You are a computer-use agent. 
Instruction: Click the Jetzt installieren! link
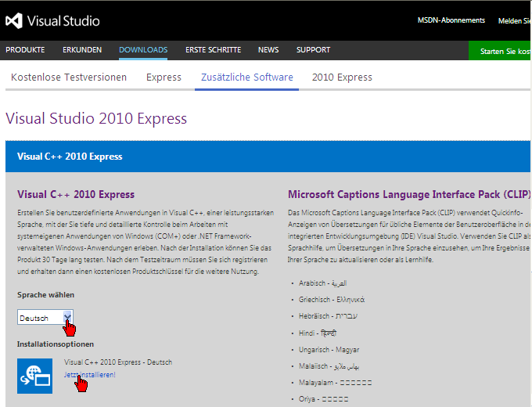[89, 375]
